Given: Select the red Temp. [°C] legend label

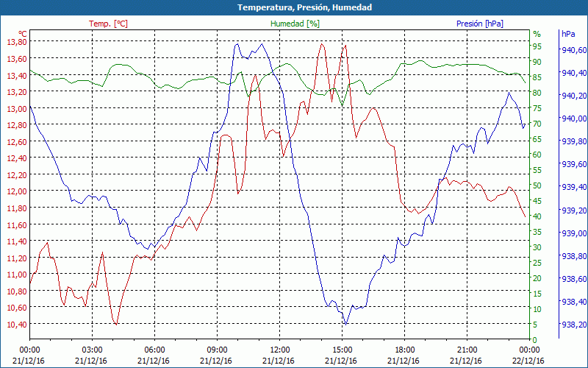Looking at the screenshot, I should pyautogui.click(x=108, y=24).
